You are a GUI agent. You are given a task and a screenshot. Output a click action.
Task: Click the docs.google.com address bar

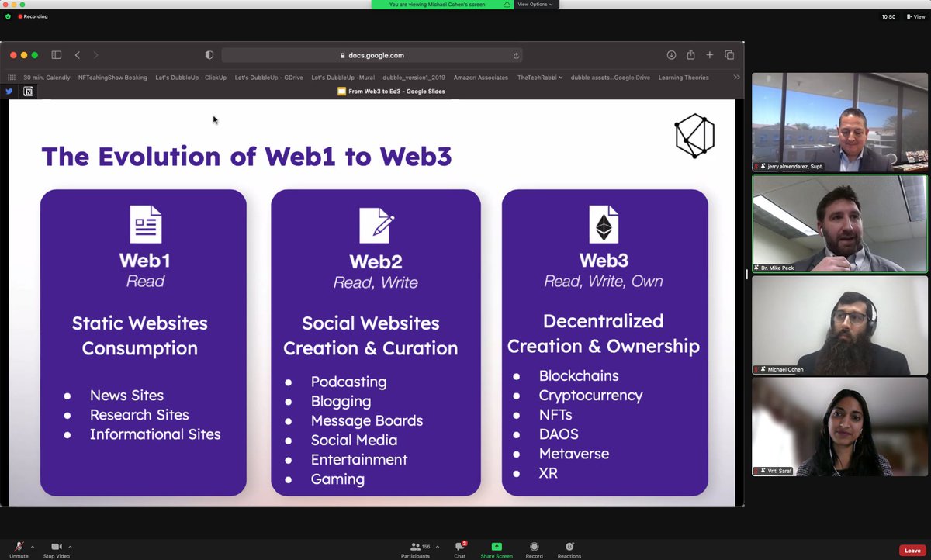point(372,55)
